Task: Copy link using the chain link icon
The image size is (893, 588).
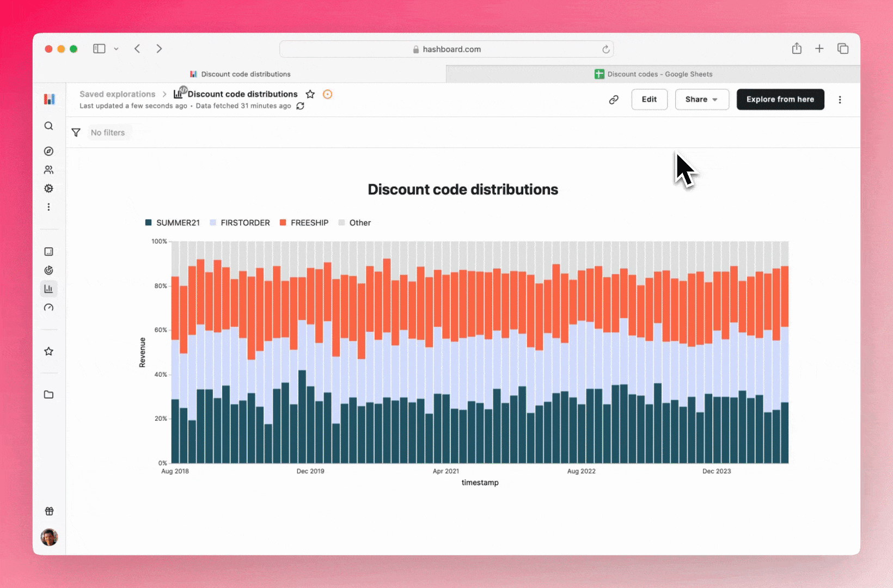Action: click(614, 100)
